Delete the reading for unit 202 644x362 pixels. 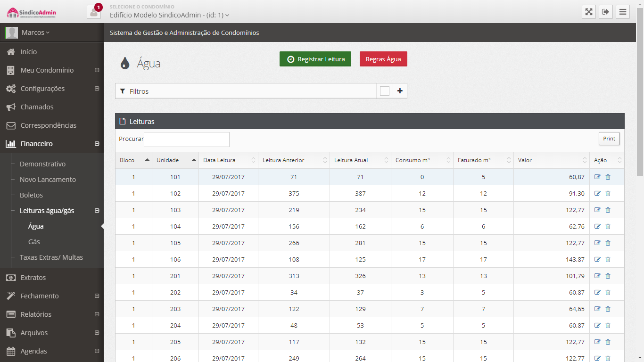pos(608,292)
